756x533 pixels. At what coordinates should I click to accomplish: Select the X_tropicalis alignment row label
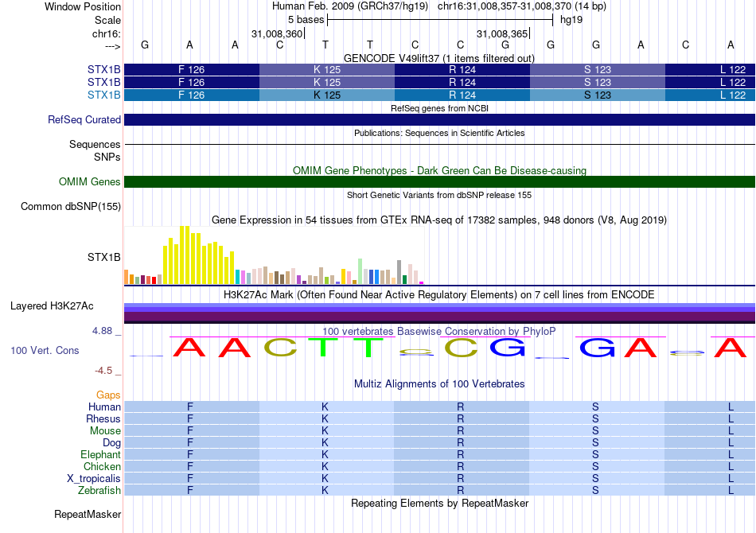coord(94,479)
